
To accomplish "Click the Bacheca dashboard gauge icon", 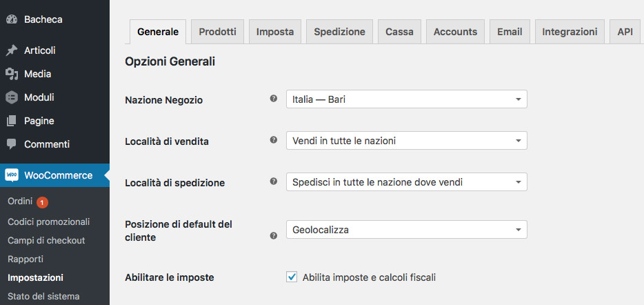I will [x=12, y=19].
